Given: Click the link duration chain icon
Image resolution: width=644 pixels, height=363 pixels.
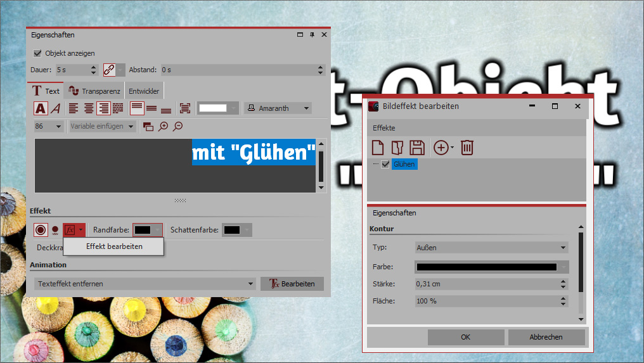Looking at the screenshot, I should (109, 70).
